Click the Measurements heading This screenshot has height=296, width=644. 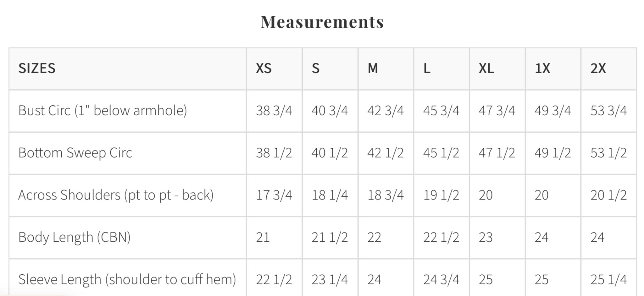322,22
